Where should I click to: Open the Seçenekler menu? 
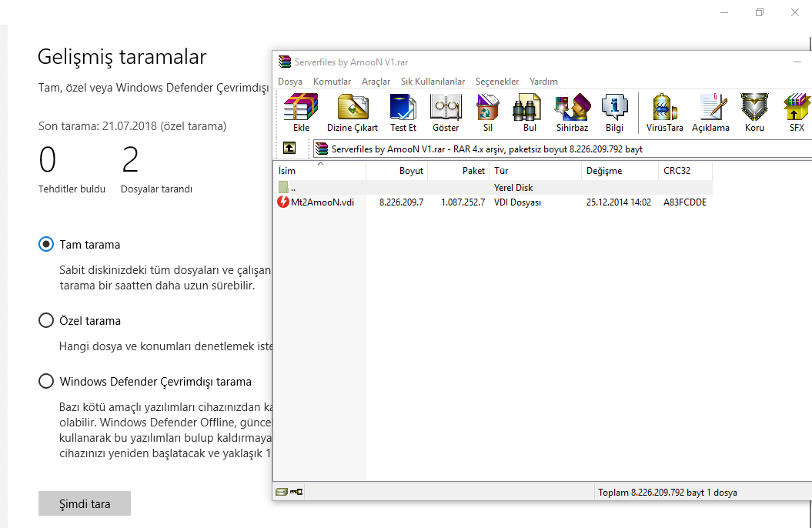[x=497, y=82]
